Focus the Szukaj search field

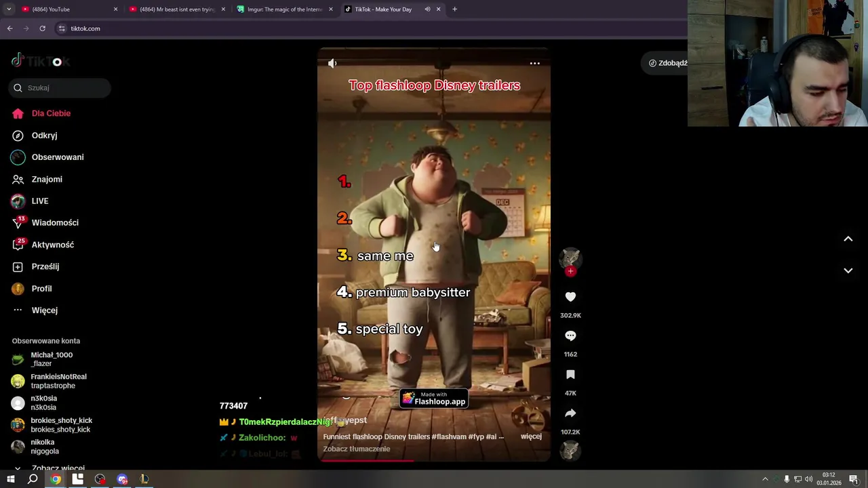coord(60,87)
